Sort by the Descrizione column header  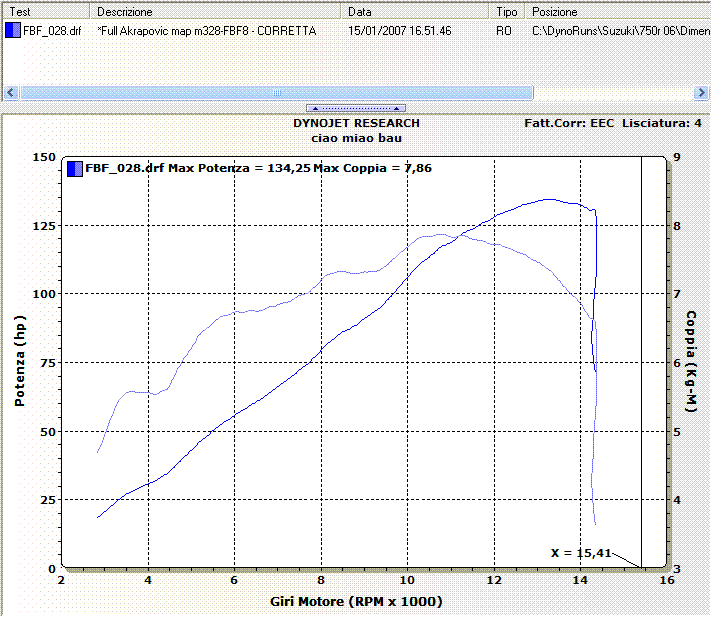tap(218, 12)
